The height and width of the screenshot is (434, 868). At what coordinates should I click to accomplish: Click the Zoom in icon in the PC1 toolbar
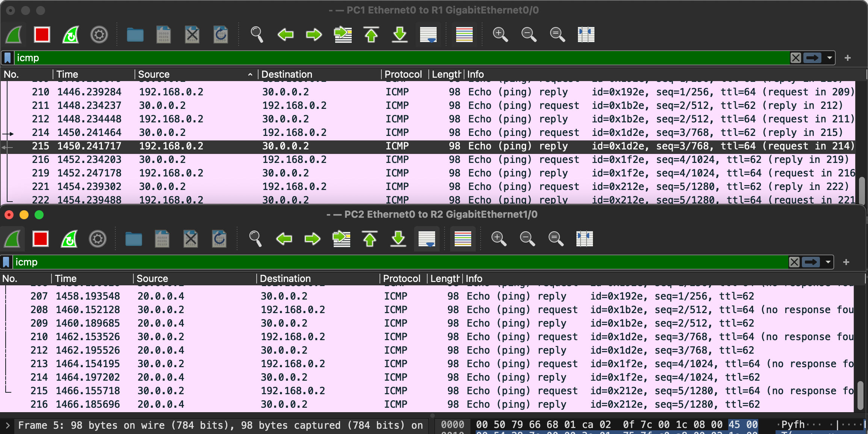pos(500,35)
